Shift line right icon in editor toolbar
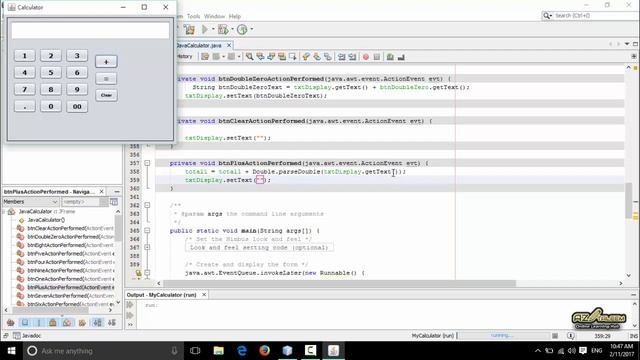Image resolution: width=640 pixels, height=360 pixels. [353, 57]
